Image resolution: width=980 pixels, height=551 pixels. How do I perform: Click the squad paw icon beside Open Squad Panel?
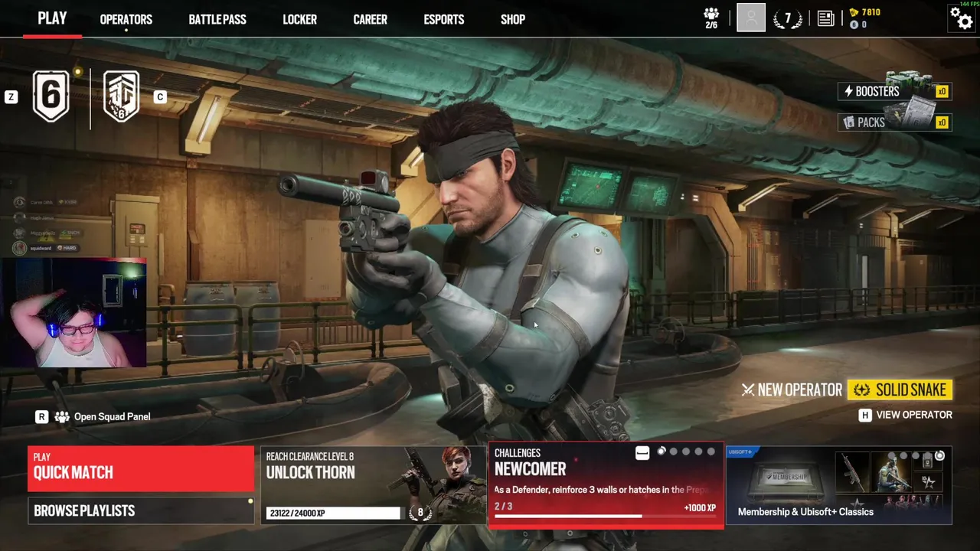click(x=61, y=416)
